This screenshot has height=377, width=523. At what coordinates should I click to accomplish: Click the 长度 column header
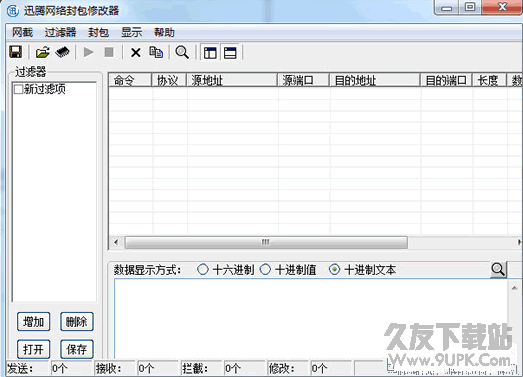click(x=490, y=80)
